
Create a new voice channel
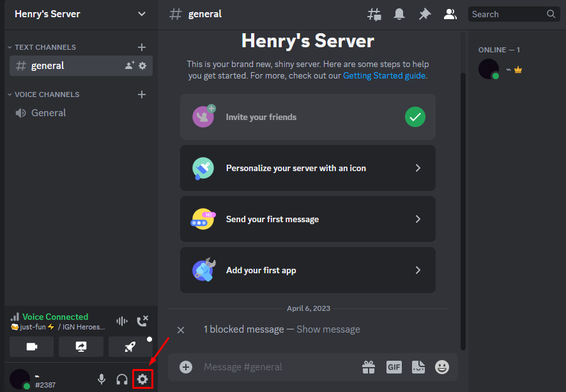142,94
